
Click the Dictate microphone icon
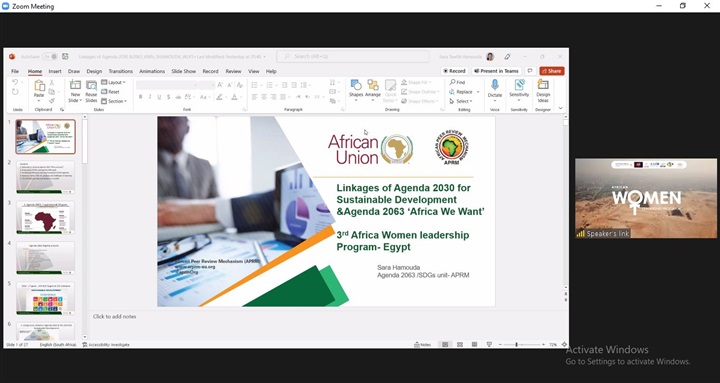(x=495, y=85)
